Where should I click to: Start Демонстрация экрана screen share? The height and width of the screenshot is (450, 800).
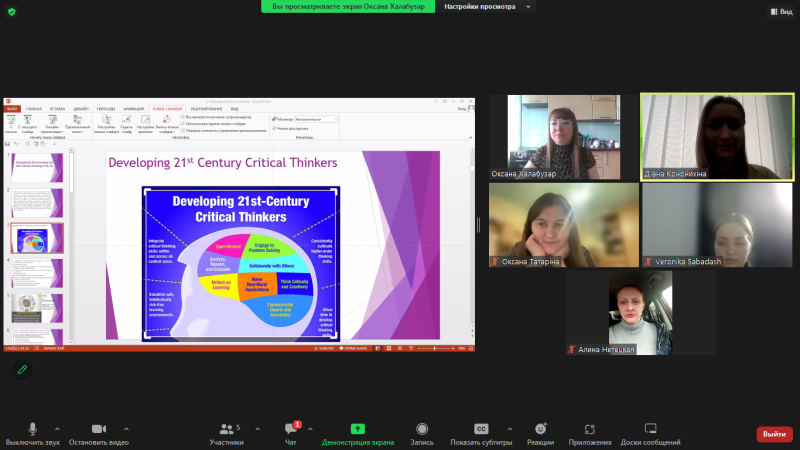(358, 434)
